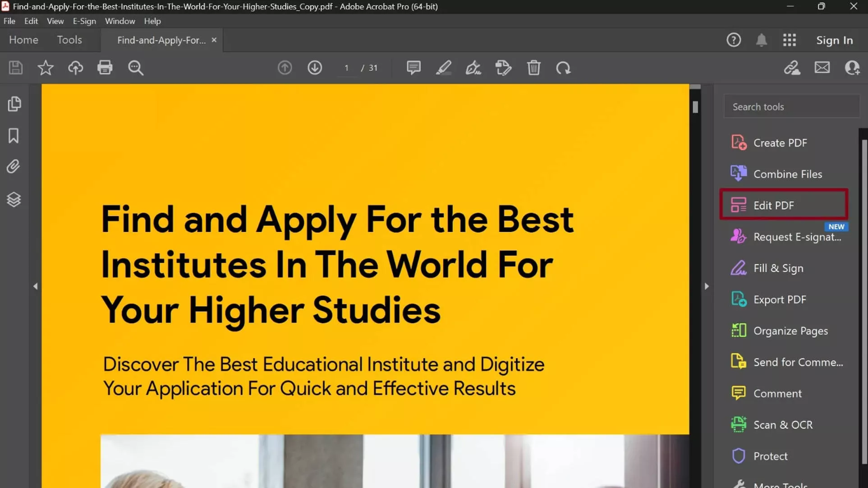
Task: Upload file to cloud icon
Action: click(x=75, y=68)
